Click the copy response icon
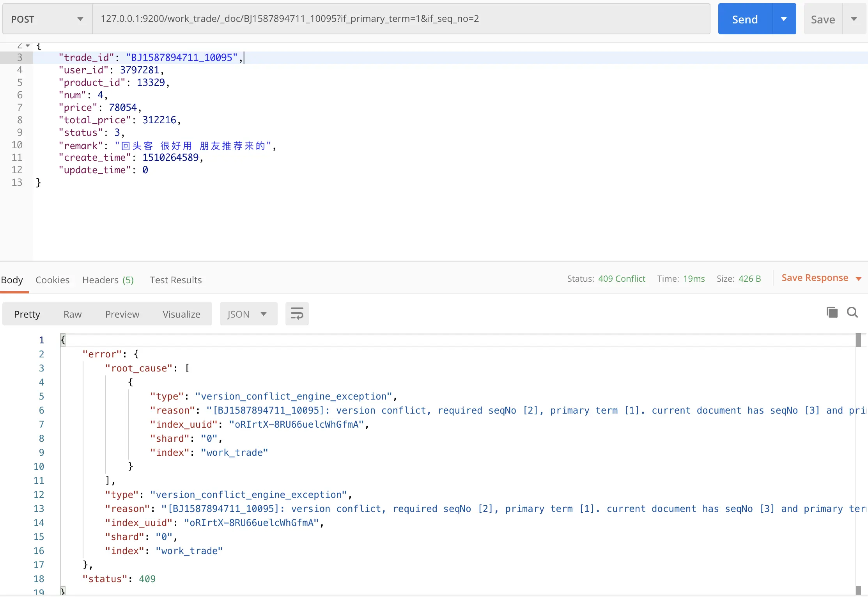The width and height of the screenshot is (868, 597). (x=832, y=312)
